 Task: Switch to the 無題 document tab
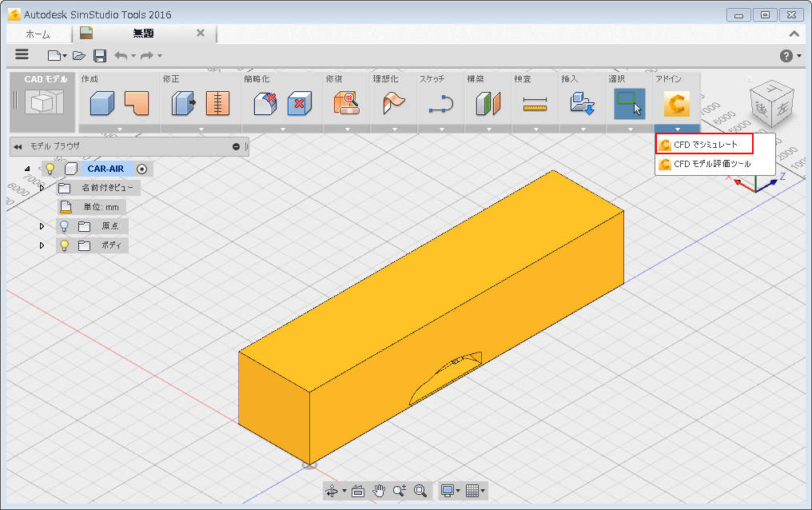[x=143, y=33]
